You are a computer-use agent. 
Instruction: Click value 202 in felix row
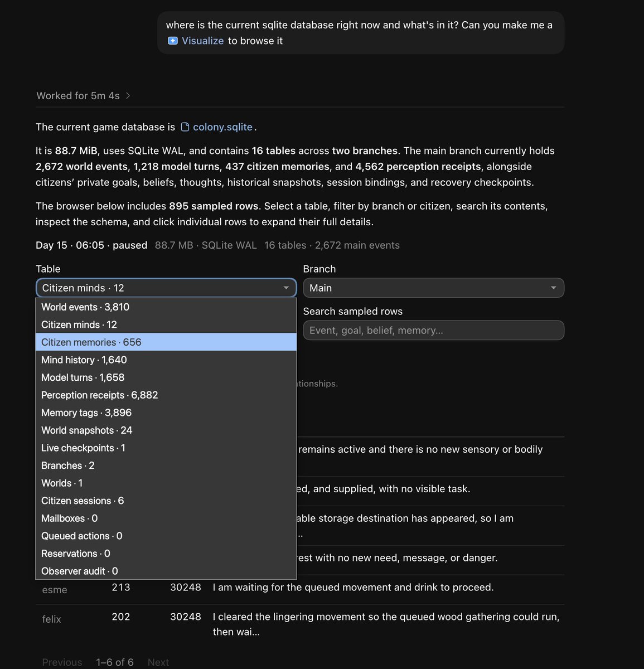[x=121, y=617]
